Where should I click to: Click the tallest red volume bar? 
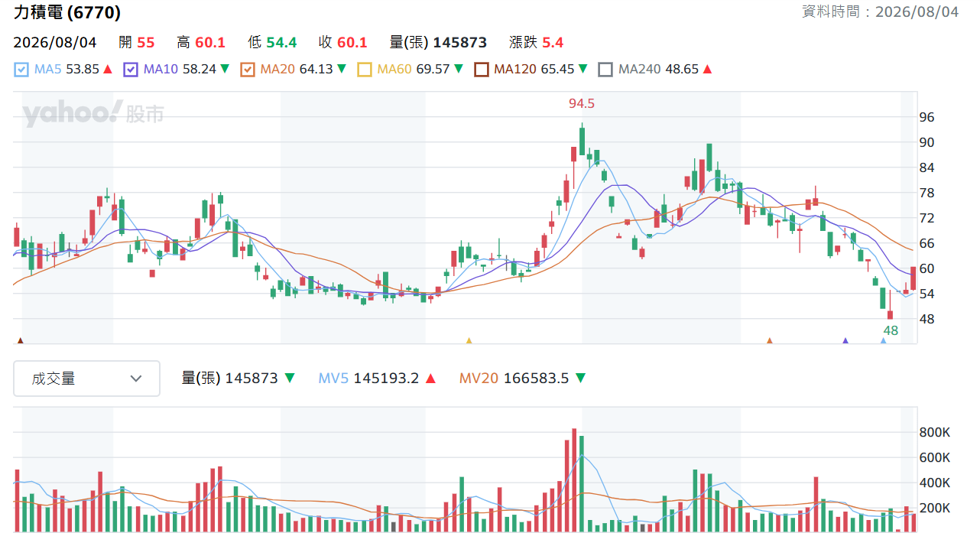coord(574,479)
